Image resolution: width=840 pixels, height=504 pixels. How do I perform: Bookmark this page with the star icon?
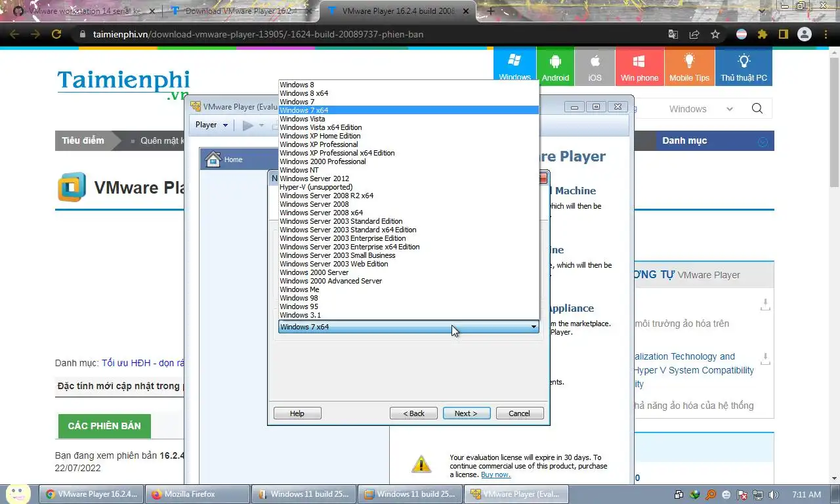pos(715,34)
